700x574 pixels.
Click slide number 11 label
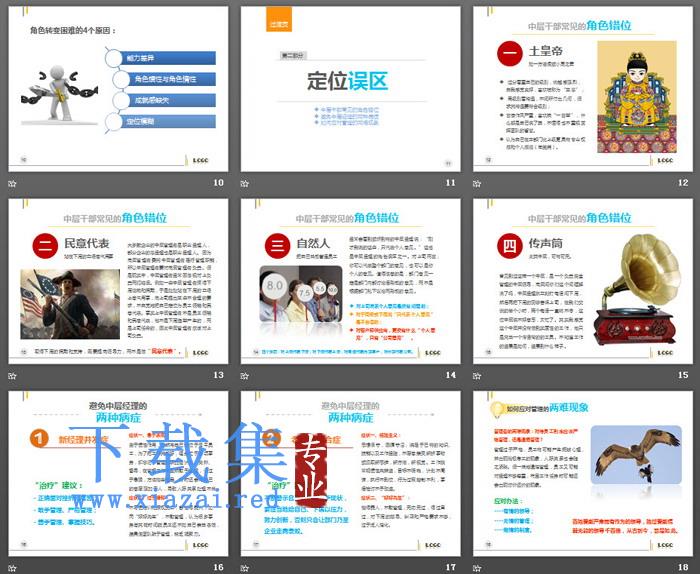pyautogui.click(x=450, y=183)
